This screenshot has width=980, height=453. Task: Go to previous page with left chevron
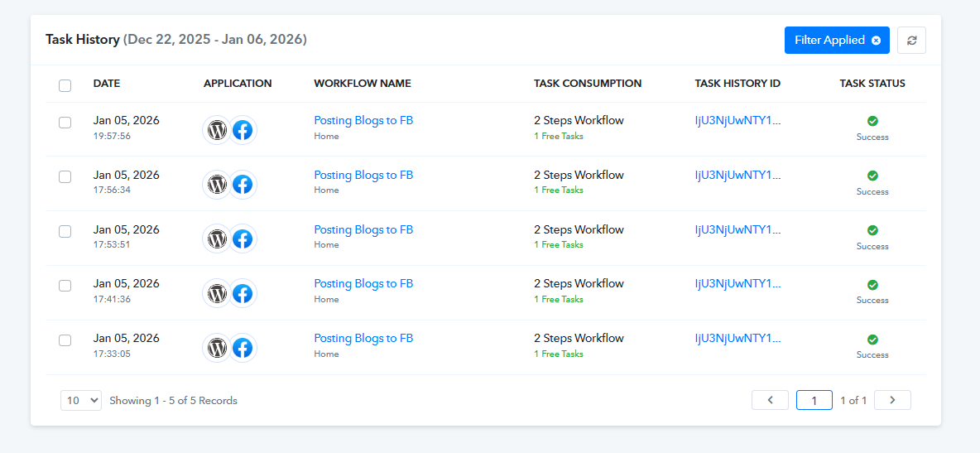coord(770,400)
